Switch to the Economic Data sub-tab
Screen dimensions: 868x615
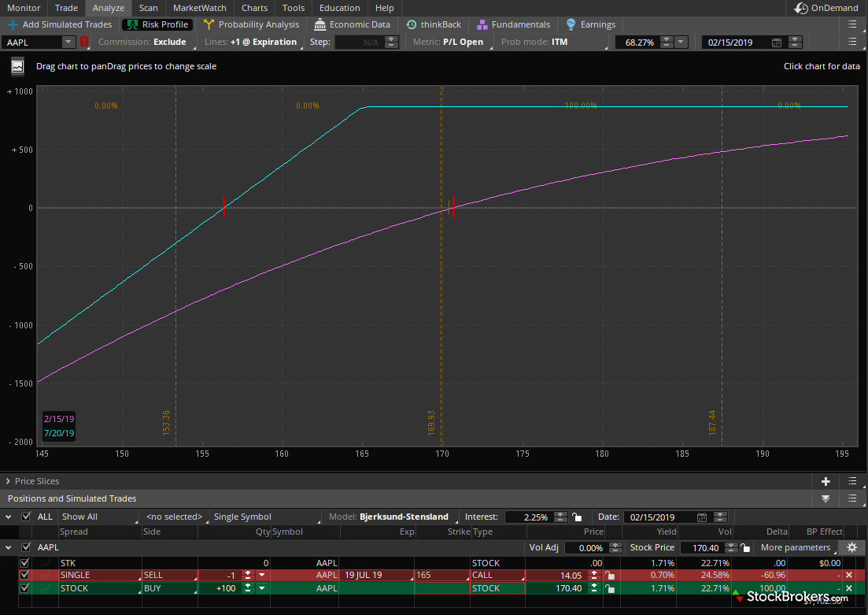pos(352,24)
